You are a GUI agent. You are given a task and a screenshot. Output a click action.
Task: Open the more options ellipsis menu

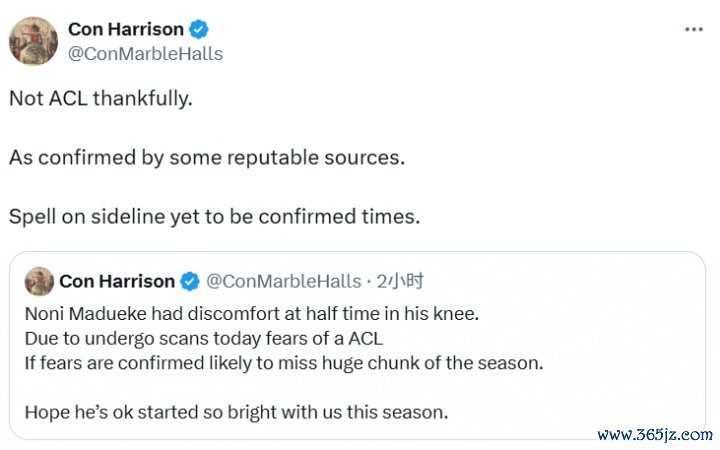693,29
